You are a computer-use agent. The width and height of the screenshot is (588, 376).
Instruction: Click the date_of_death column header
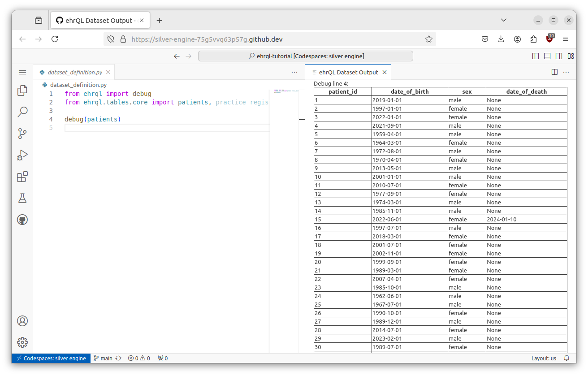pyautogui.click(x=527, y=91)
